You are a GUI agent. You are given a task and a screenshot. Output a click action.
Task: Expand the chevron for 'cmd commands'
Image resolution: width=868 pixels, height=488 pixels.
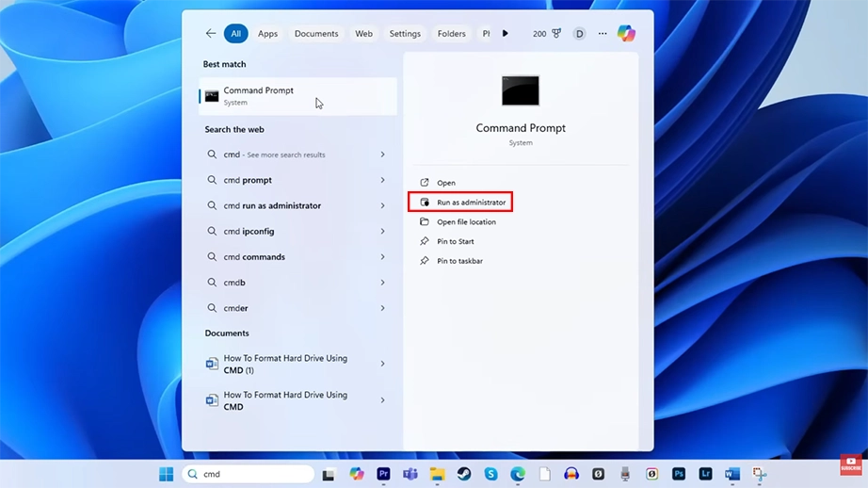[382, 257]
